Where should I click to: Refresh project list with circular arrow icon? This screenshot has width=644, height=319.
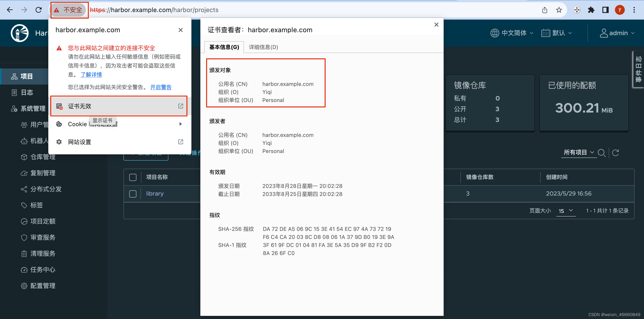tap(616, 153)
